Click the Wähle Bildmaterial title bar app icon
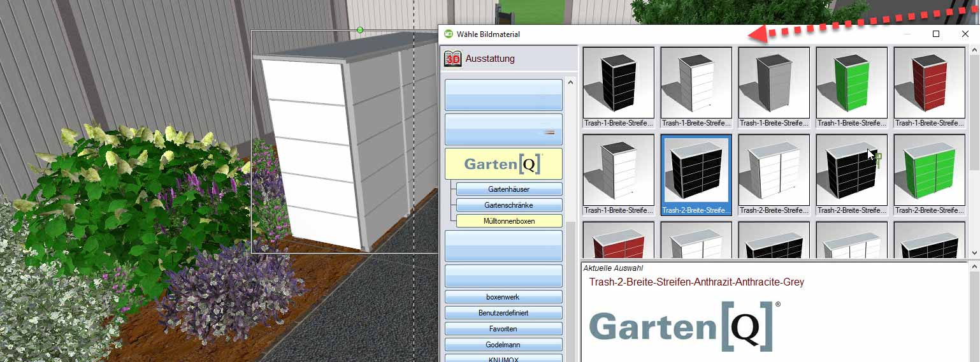Viewport: 980px width, 362px height. (x=449, y=34)
